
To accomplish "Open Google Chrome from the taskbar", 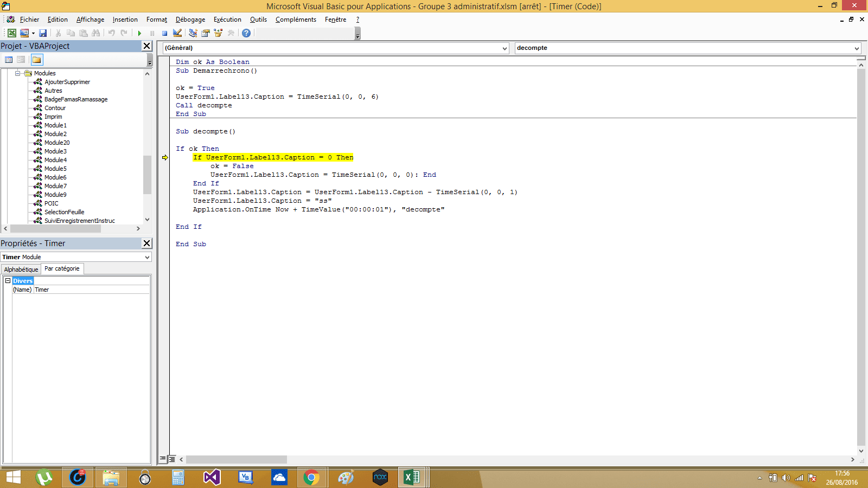I will (311, 478).
